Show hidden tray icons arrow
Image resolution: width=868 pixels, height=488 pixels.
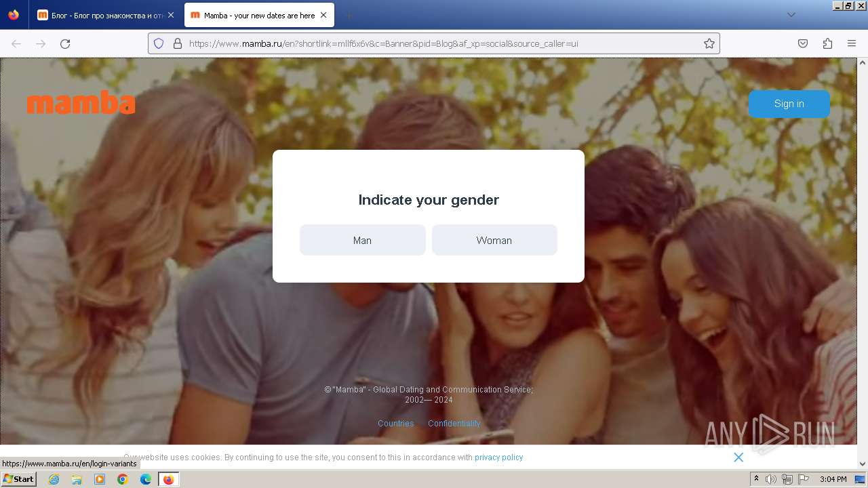pos(756,479)
